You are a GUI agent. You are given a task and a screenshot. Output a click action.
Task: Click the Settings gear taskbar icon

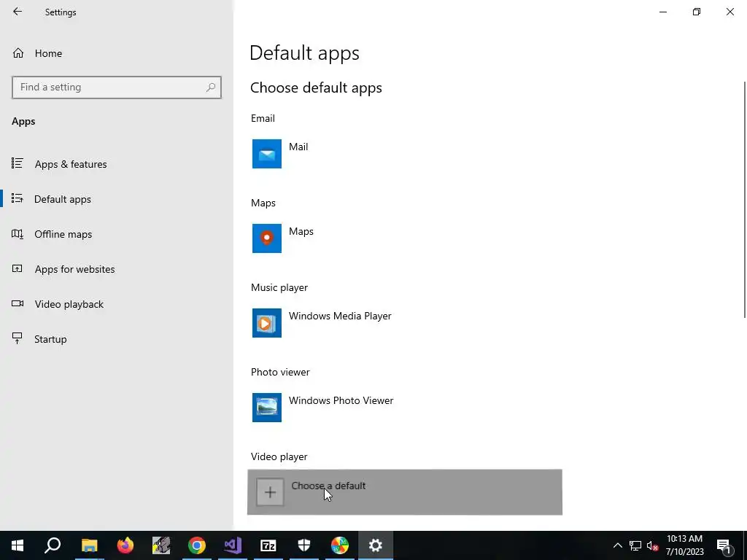(376, 545)
